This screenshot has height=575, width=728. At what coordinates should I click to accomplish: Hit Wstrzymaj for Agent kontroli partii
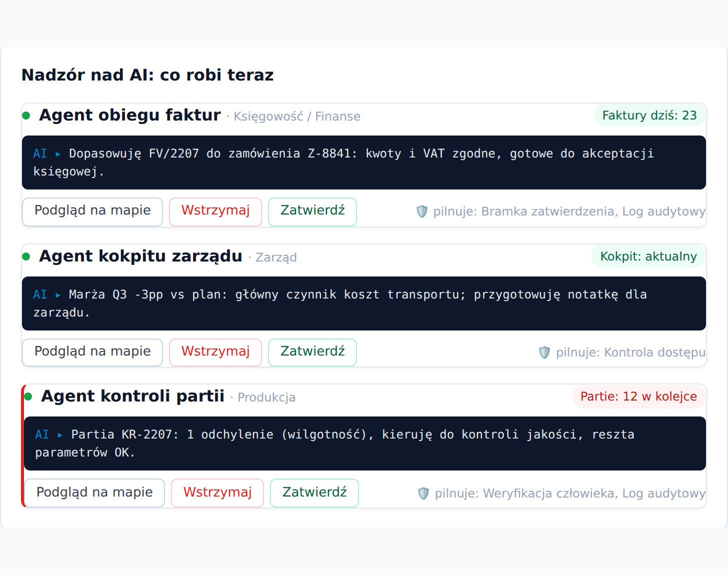pos(217,493)
